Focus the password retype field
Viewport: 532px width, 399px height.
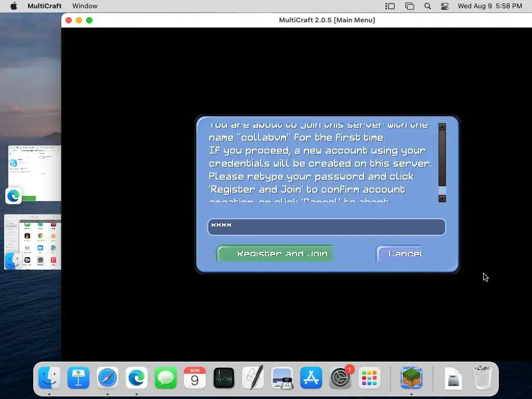pos(326,227)
